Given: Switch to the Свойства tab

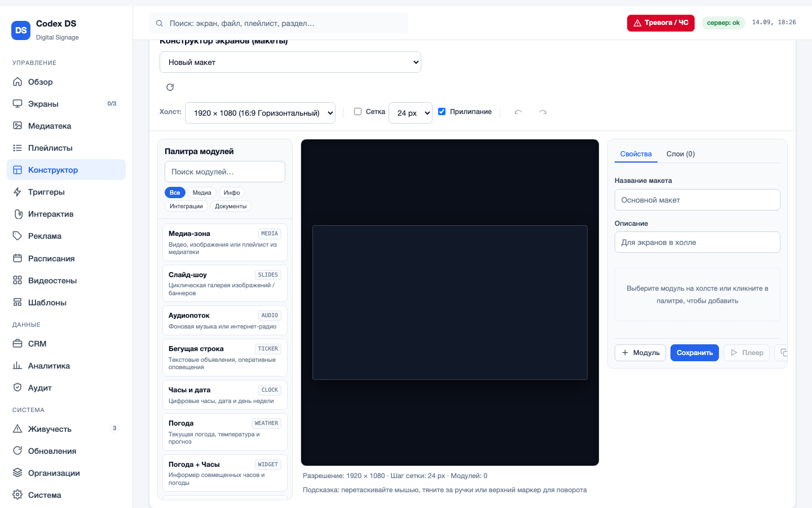Looking at the screenshot, I should (636, 154).
